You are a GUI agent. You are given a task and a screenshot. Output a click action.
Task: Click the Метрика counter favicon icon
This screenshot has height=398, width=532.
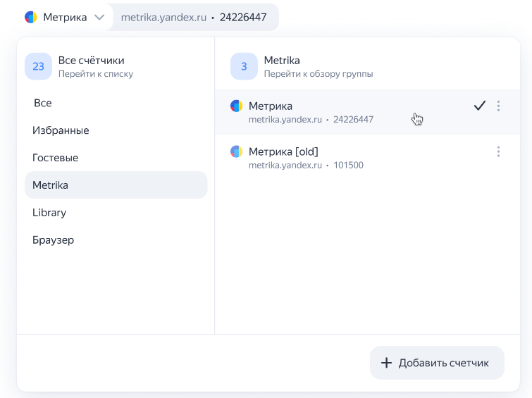[237, 106]
